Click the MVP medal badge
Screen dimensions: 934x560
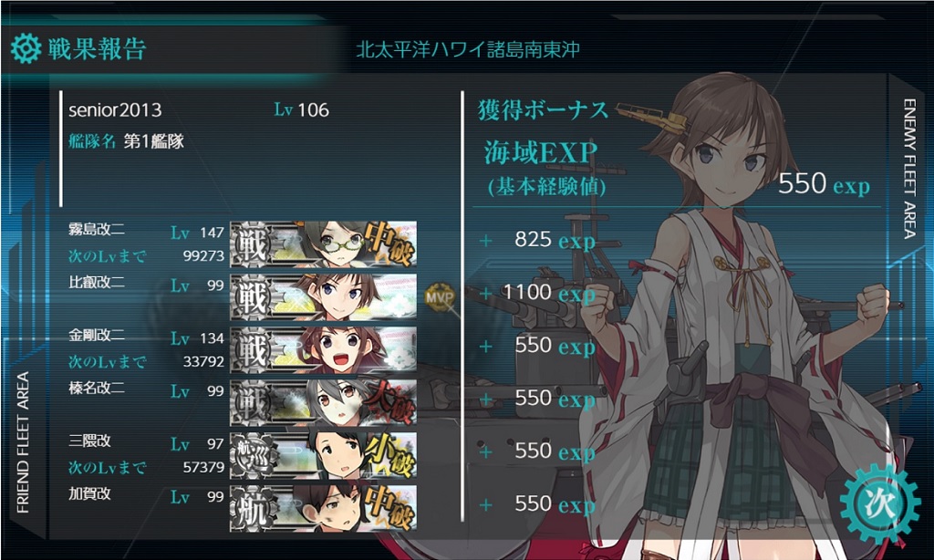(x=441, y=296)
